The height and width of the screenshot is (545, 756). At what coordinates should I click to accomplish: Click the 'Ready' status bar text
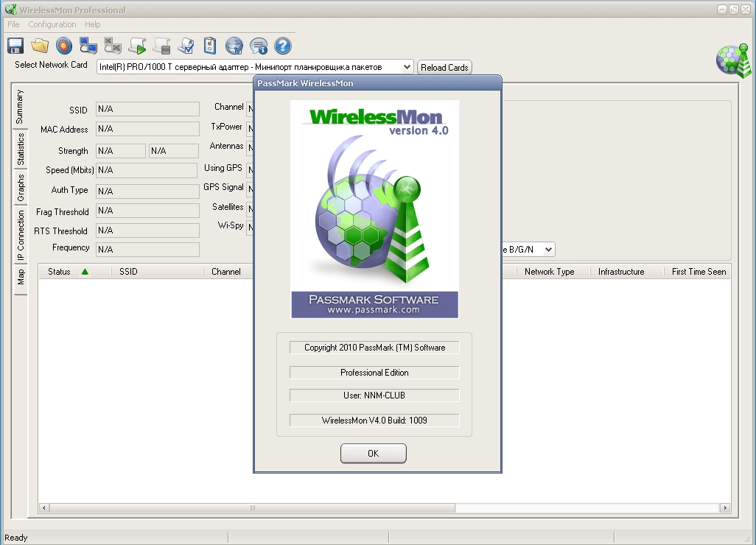click(16, 538)
